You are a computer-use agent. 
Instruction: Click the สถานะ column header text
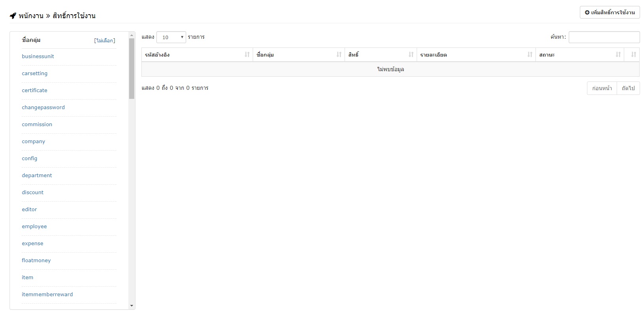click(x=547, y=55)
